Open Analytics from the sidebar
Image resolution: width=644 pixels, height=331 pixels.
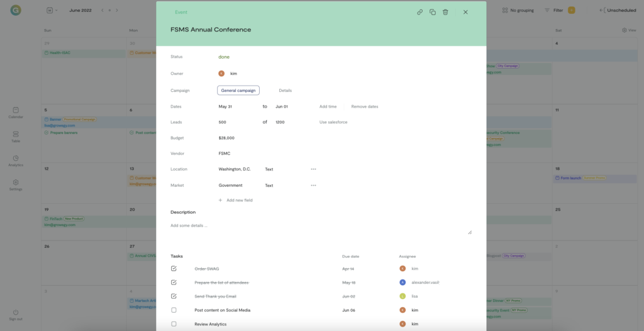[x=16, y=160]
